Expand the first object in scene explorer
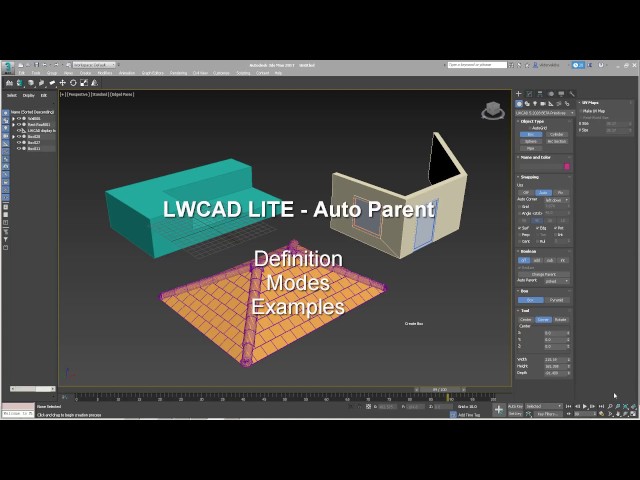 13,118
